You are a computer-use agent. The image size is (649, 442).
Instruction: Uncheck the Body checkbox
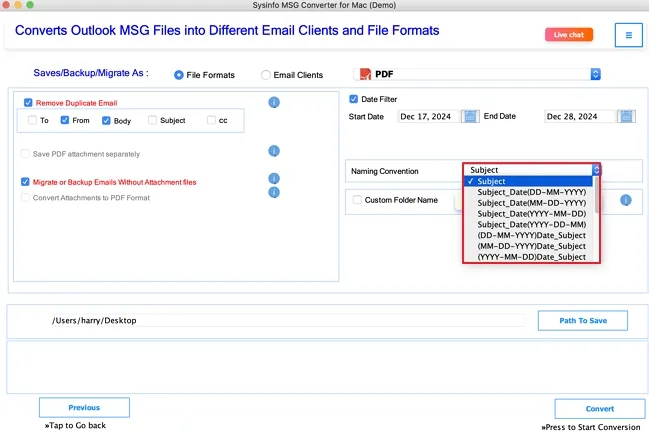click(x=106, y=120)
